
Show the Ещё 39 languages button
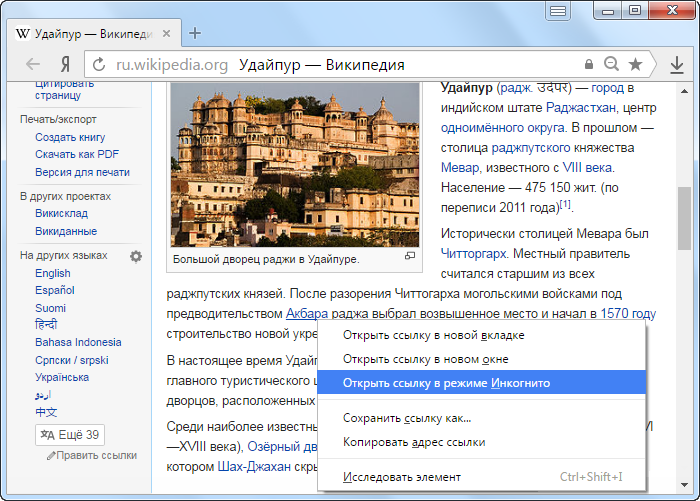(70, 435)
